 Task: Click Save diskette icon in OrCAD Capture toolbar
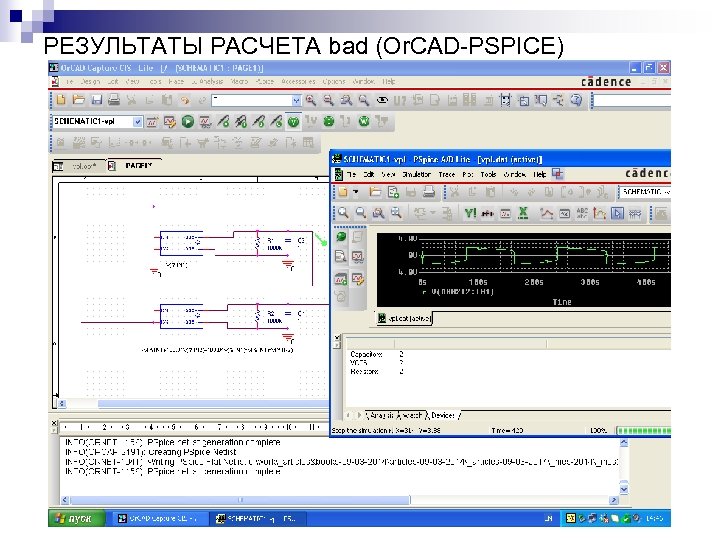tap(96, 100)
